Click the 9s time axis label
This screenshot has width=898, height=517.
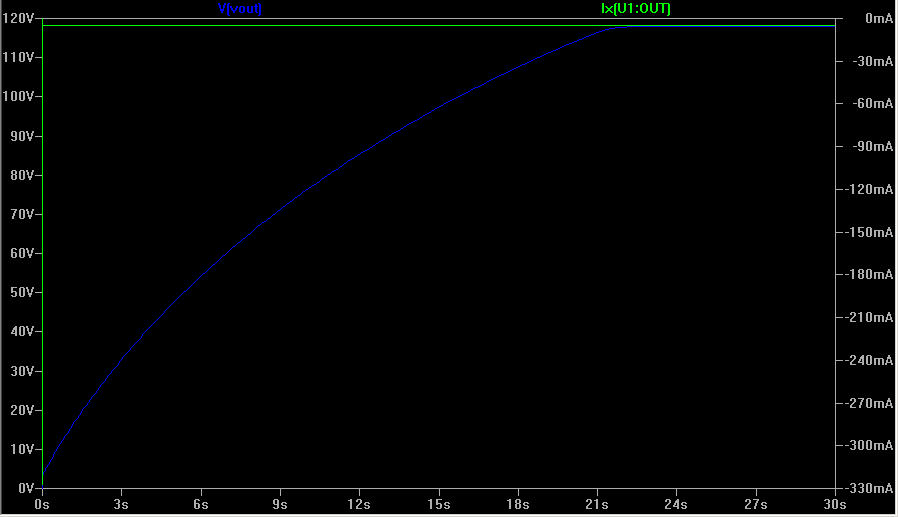pyautogui.click(x=279, y=504)
